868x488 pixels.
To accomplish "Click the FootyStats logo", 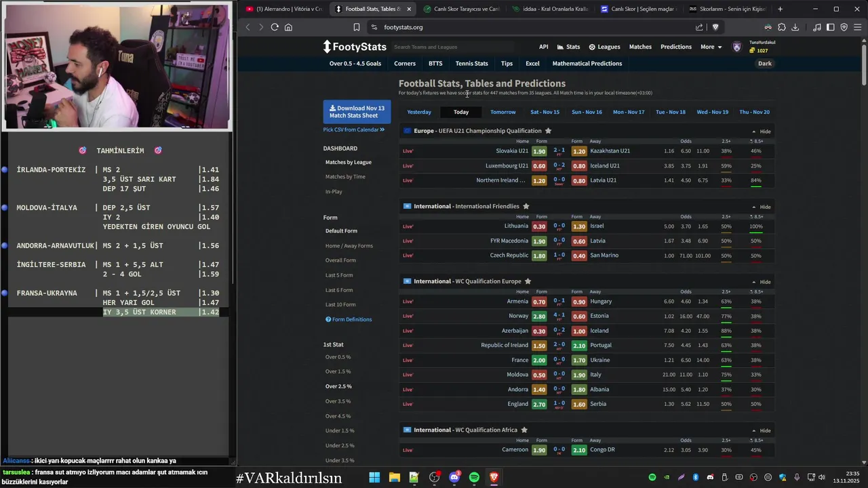I will (x=355, y=47).
